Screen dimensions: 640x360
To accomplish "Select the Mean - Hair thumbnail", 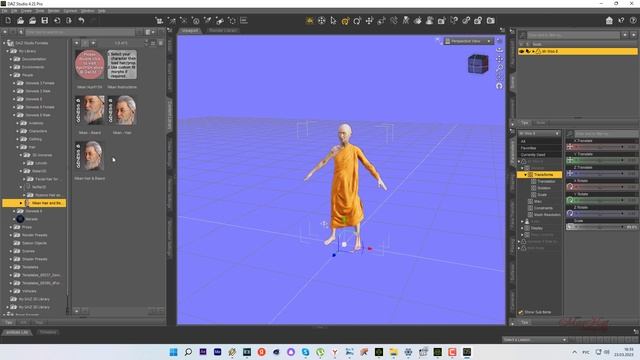I will pyautogui.click(x=122, y=110).
